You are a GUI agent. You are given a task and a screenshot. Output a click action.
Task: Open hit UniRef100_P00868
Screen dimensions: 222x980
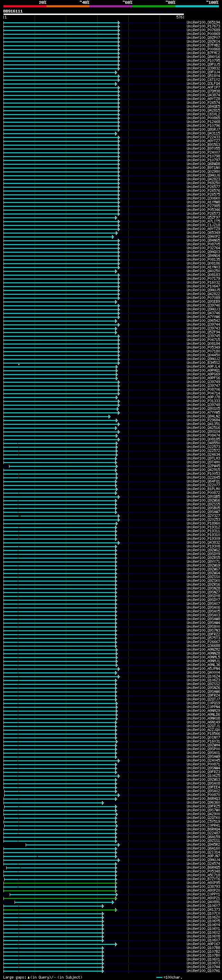point(203,49)
